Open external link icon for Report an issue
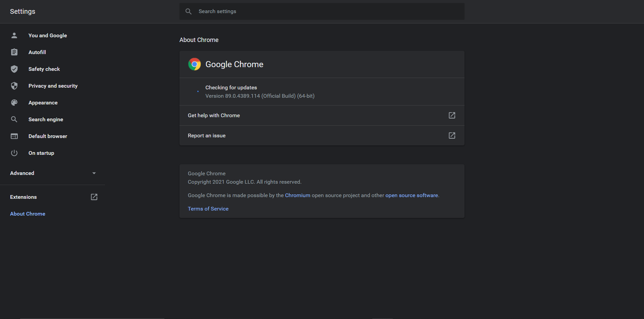644x319 pixels. click(x=452, y=135)
